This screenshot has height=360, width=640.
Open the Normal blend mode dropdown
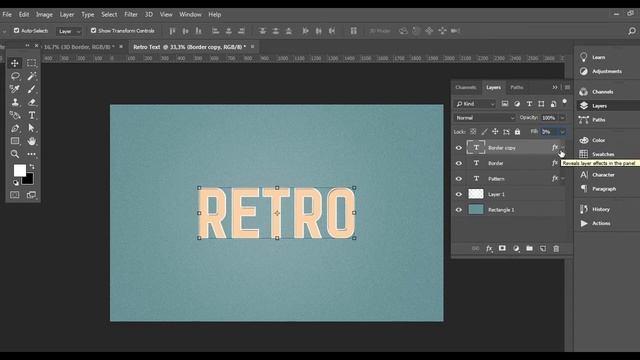tap(484, 118)
